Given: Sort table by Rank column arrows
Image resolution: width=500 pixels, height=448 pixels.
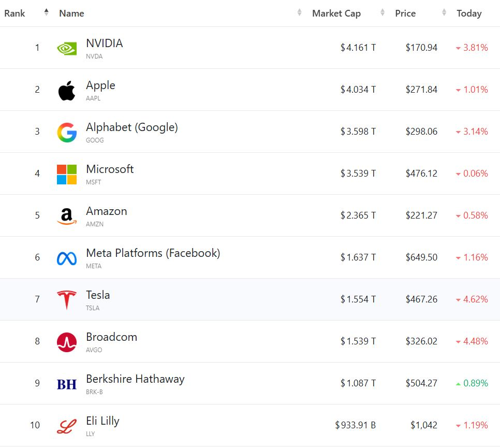Looking at the screenshot, I should (47, 13).
